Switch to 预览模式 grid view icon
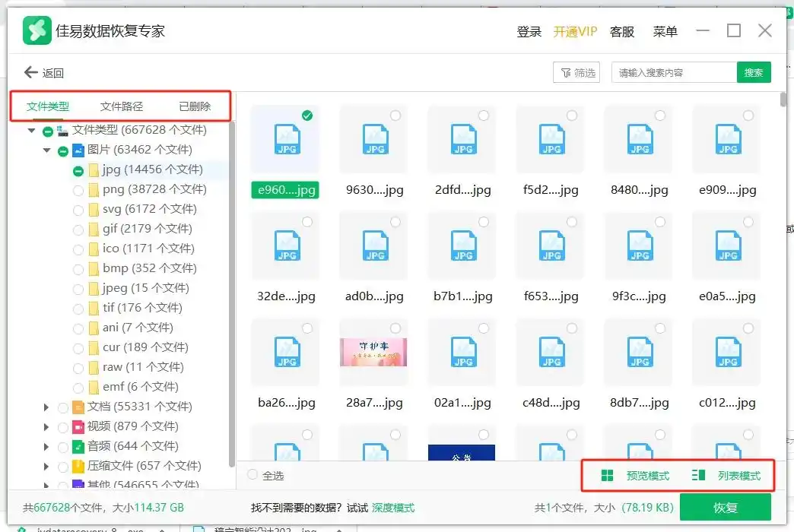The image size is (794, 532). (606, 474)
